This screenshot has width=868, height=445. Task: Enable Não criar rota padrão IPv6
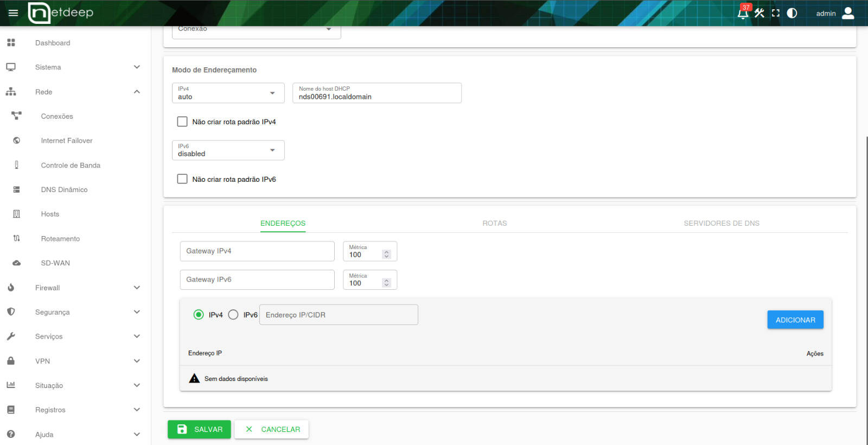pyautogui.click(x=182, y=179)
